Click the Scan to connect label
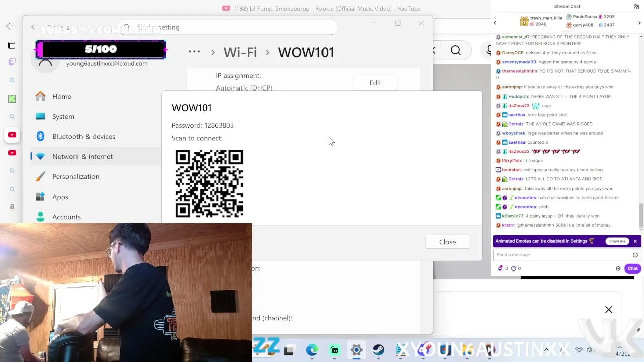Image resolution: width=644 pixels, height=362 pixels. 197,138
